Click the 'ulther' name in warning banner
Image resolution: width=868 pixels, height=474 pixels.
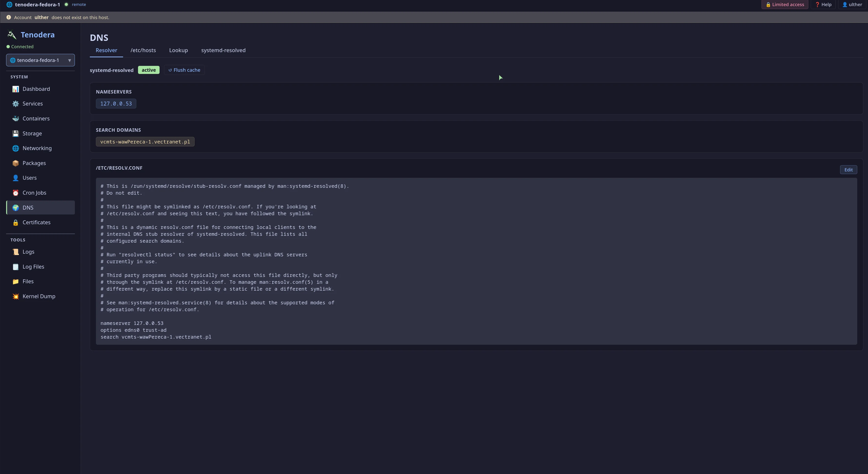point(41,18)
